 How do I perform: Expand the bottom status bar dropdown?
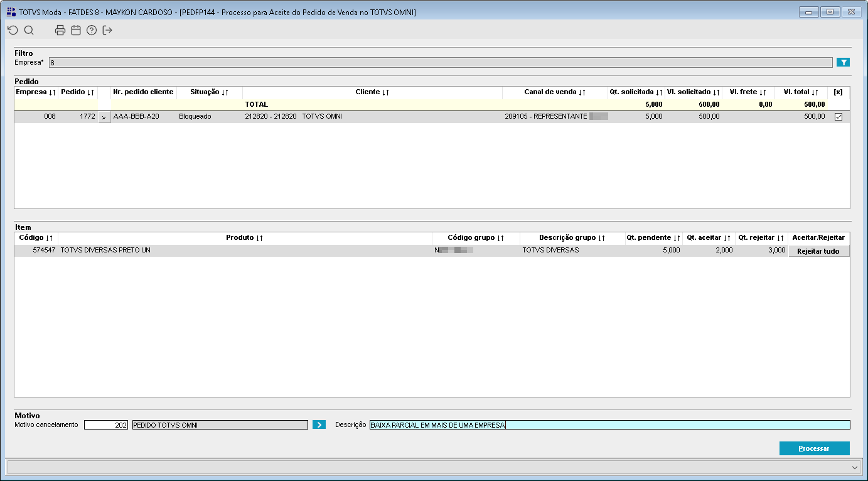coord(855,467)
